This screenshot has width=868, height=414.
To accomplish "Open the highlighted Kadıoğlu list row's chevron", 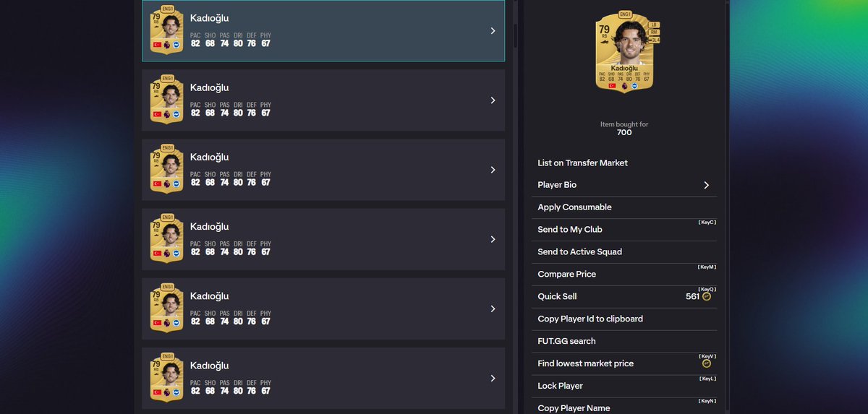I will 493,31.
